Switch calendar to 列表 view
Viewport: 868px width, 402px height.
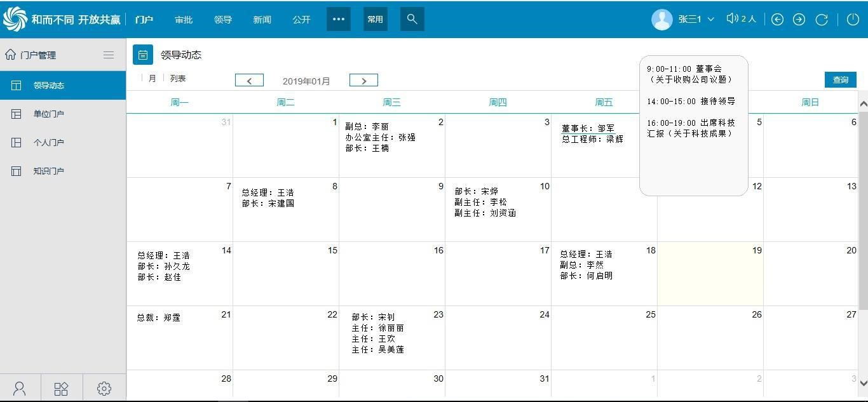[178, 79]
